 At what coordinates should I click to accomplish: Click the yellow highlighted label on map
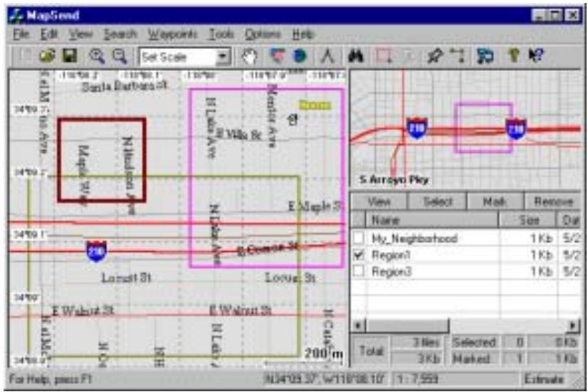tap(315, 105)
